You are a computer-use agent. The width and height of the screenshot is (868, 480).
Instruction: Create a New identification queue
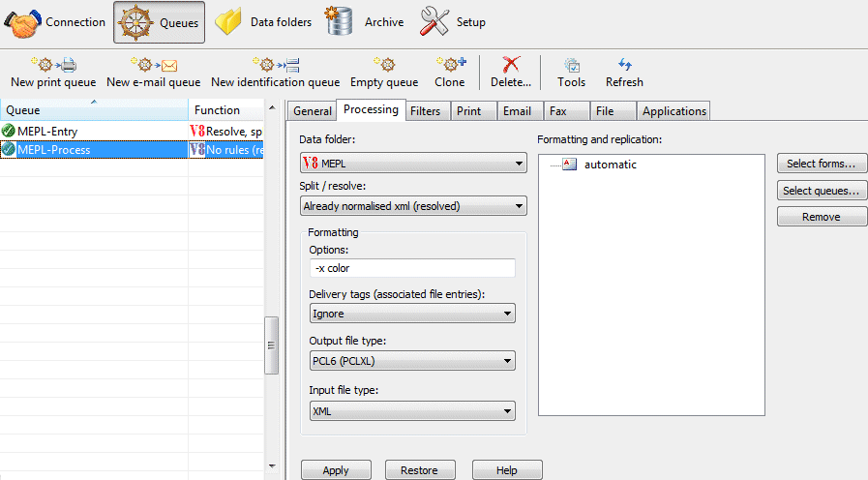[275, 73]
